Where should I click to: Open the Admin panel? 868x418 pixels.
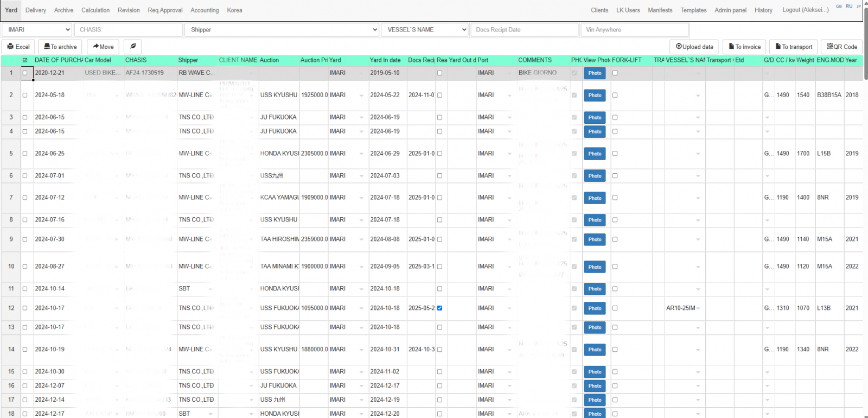click(730, 10)
